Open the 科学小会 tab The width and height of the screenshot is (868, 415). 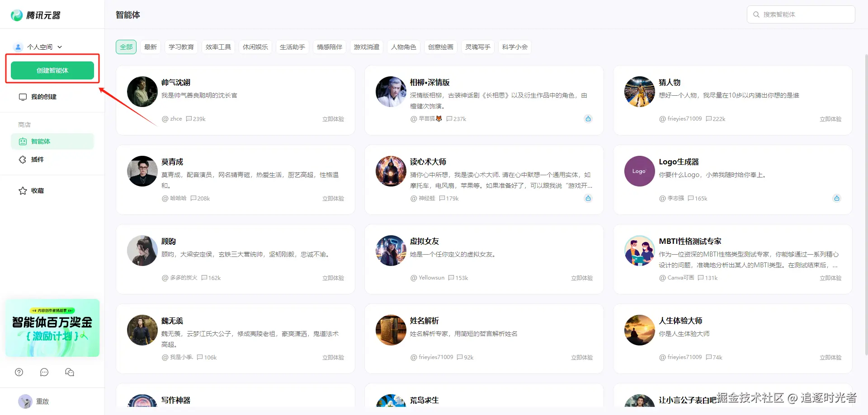click(x=515, y=47)
